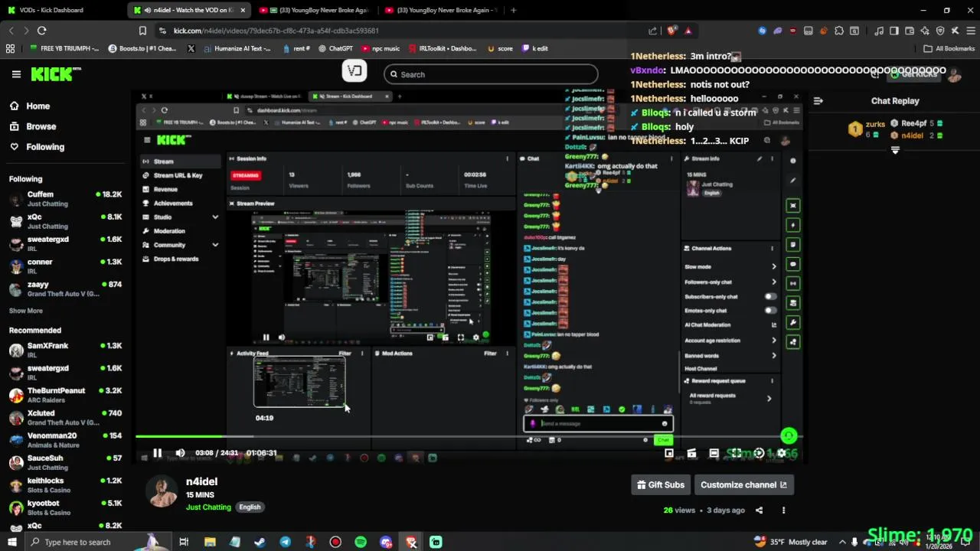Open the Extensions puzzle icon
Screen dimensions: 980x551
click(x=839, y=31)
